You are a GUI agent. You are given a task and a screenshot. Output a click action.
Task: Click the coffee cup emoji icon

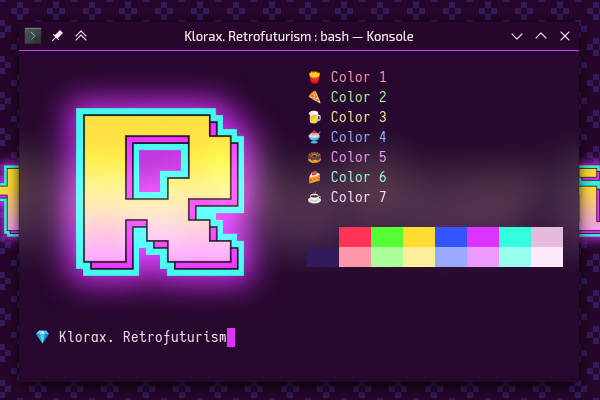pos(315,197)
